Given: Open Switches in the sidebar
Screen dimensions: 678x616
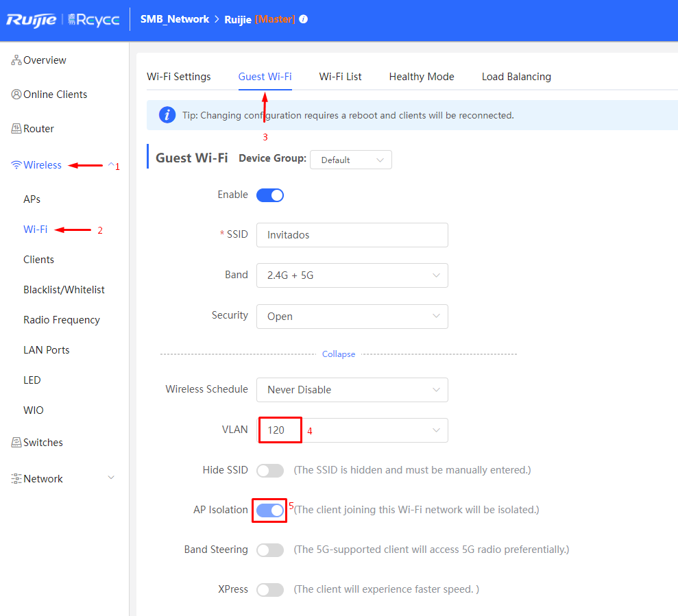Looking at the screenshot, I should click(x=43, y=442).
